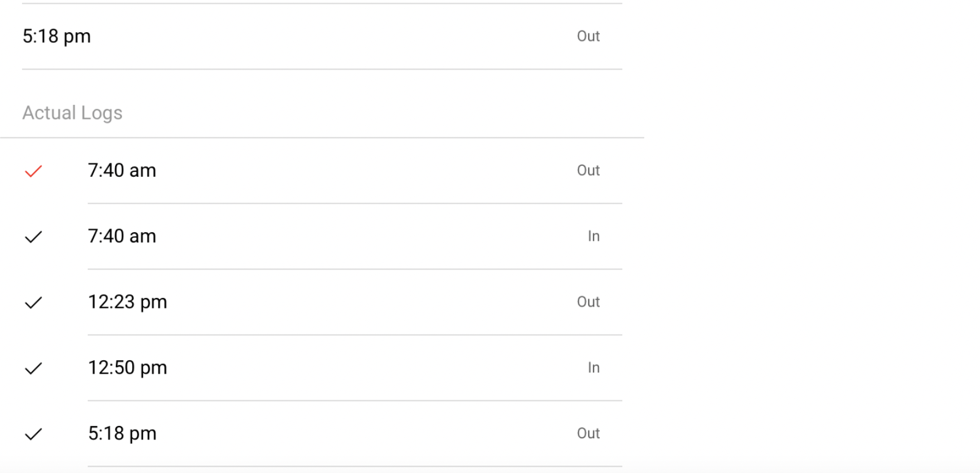The height and width of the screenshot is (473, 980).
Task: Click the empty middle of the 12:50 pm row
Action: tap(366, 368)
